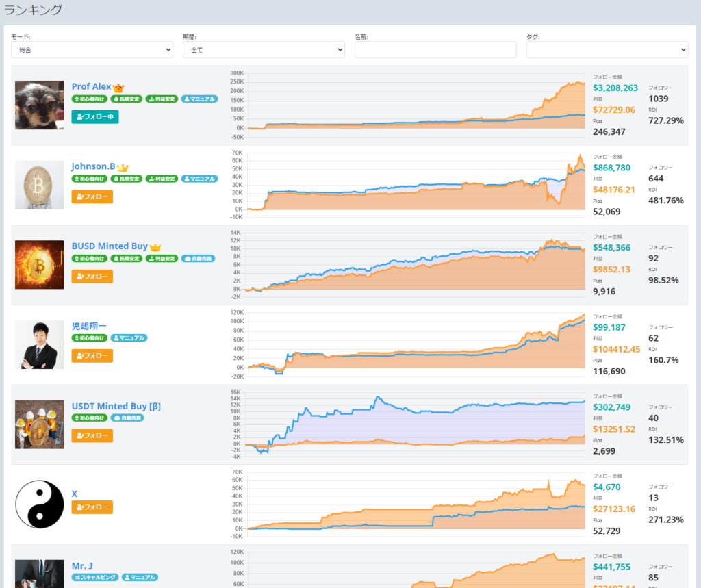Open Prof Alex's profile link
This screenshot has width=701, height=588.
click(x=91, y=86)
